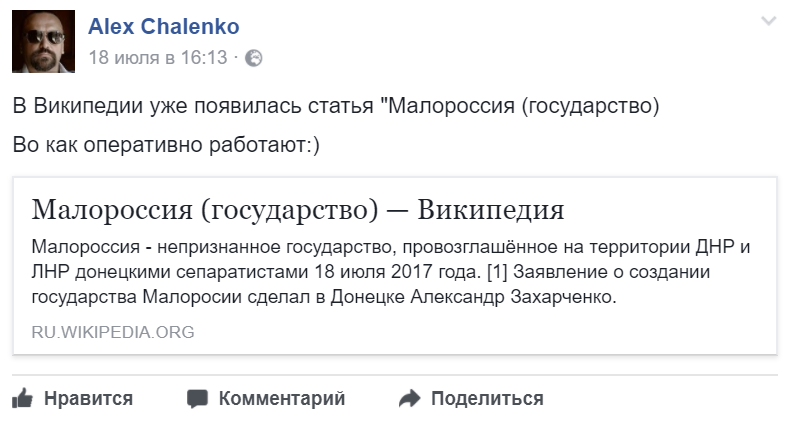Click Александр Захарченко in the preview description
This screenshot has height=422, width=793.
tap(513, 297)
